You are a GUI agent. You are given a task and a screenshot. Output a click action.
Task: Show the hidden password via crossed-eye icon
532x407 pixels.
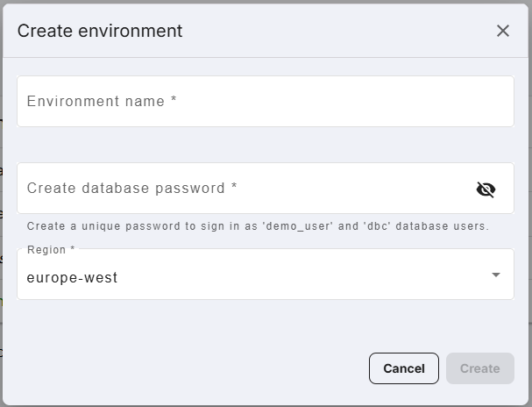486,189
